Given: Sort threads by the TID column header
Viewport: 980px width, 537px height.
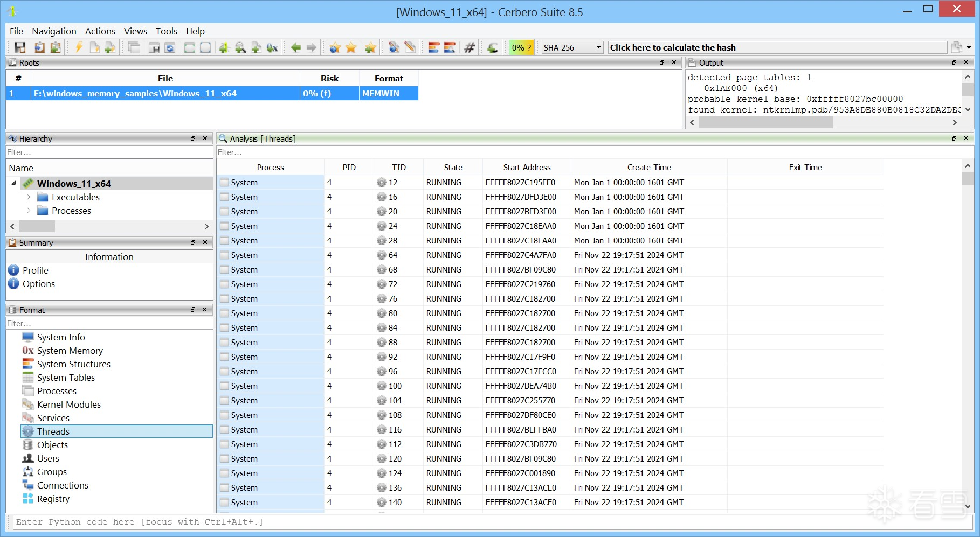Looking at the screenshot, I should tap(399, 167).
